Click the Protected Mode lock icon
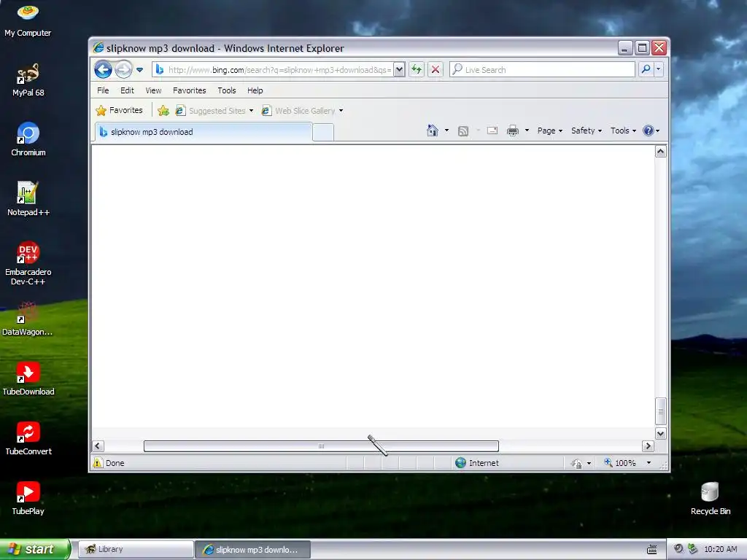Viewport: 747px width, 560px height. coord(576,463)
